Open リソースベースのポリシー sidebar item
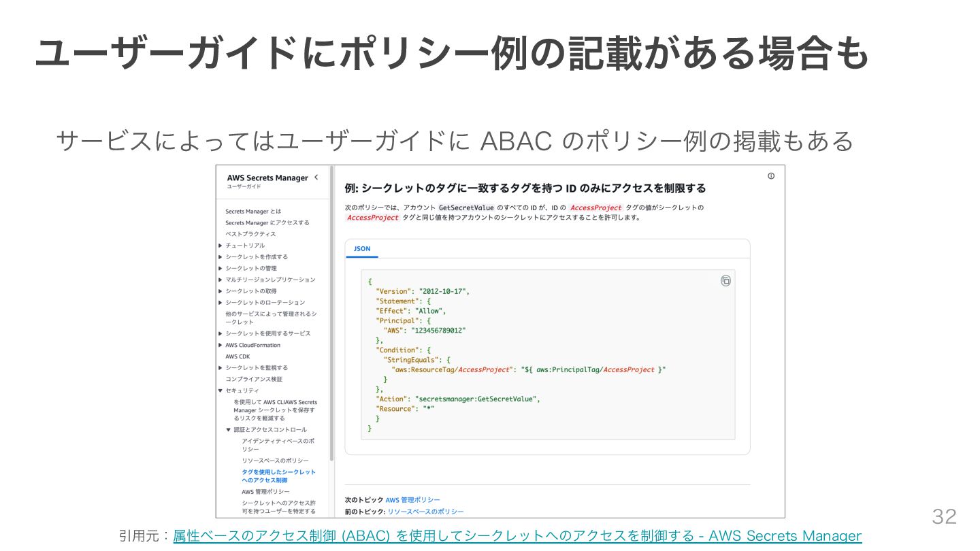The width and height of the screenshot is (980, 551). [275, 461]
